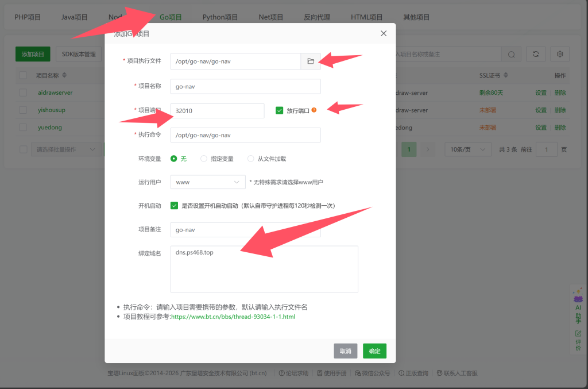Select page 1 in pagination
This screenshot has height=389, width=588.
tap(409, 149)
